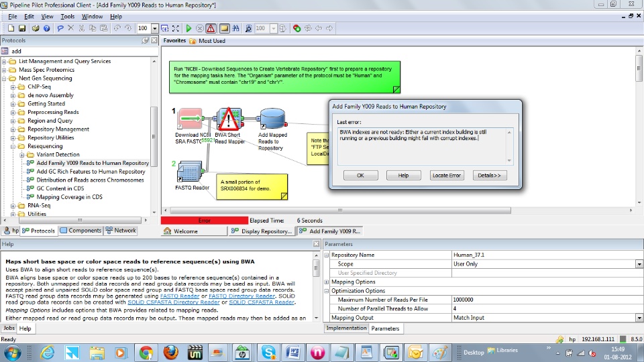Viewport: 644px width, 362px height.
Task: Collapse the Optimization Options parameter group
Action: pos(327,291)
